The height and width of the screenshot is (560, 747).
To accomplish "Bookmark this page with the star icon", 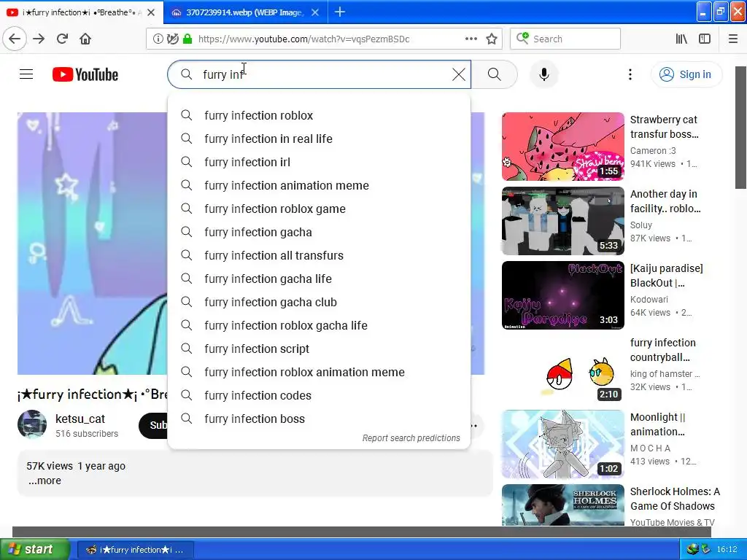I will point(492,39).
